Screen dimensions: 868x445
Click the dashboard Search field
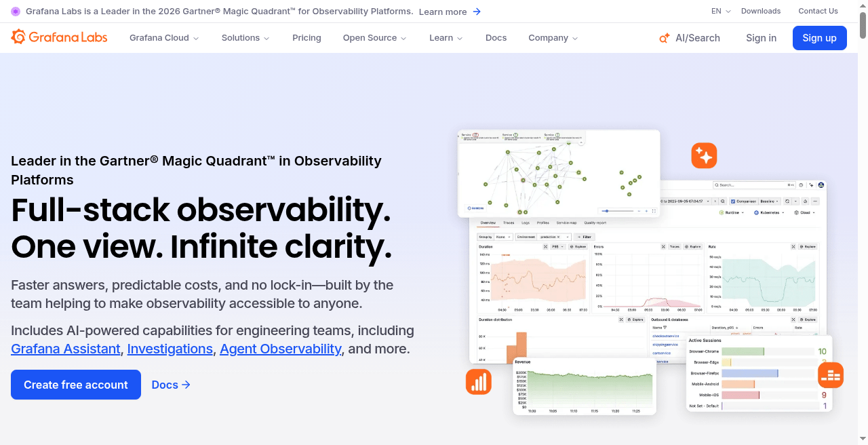[754, 185]
